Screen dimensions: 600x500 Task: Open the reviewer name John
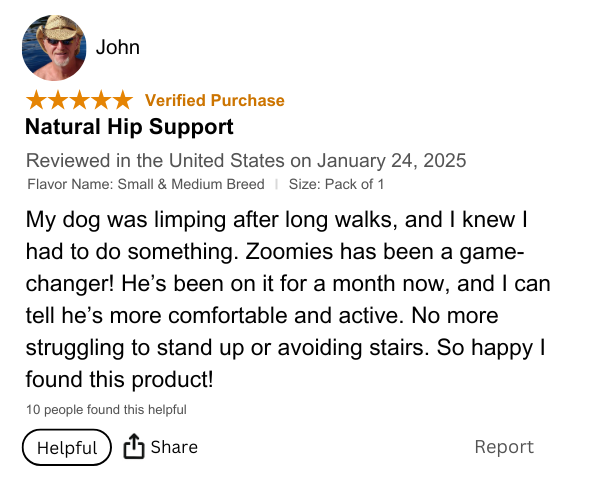117,47
